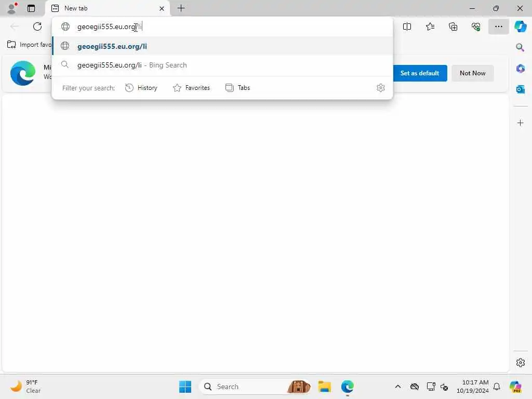This screenshot has width=532, height=399.
Task: Open Browser essentials heart icon
Action: 476,26
